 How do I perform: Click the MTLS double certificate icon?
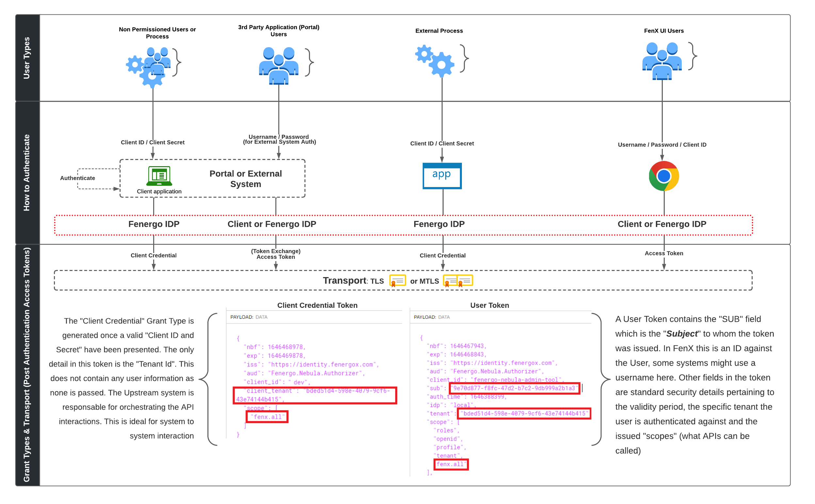point(458,281)
